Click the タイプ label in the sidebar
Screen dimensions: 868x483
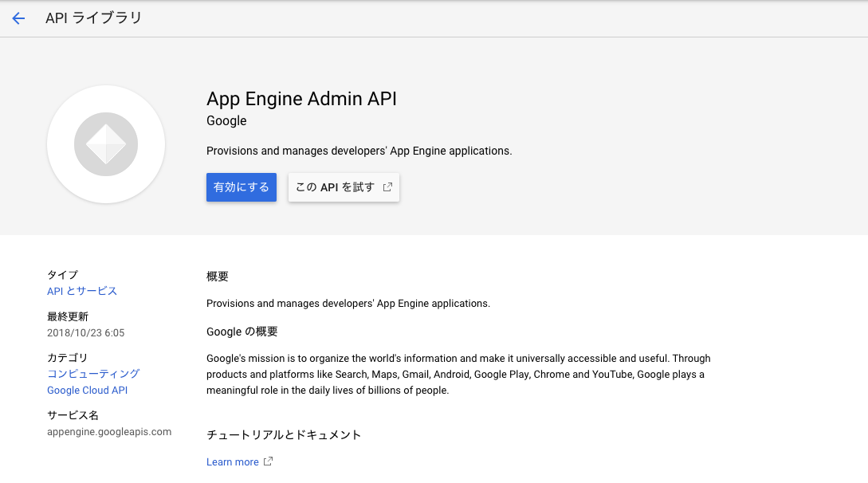coord(61,274)
